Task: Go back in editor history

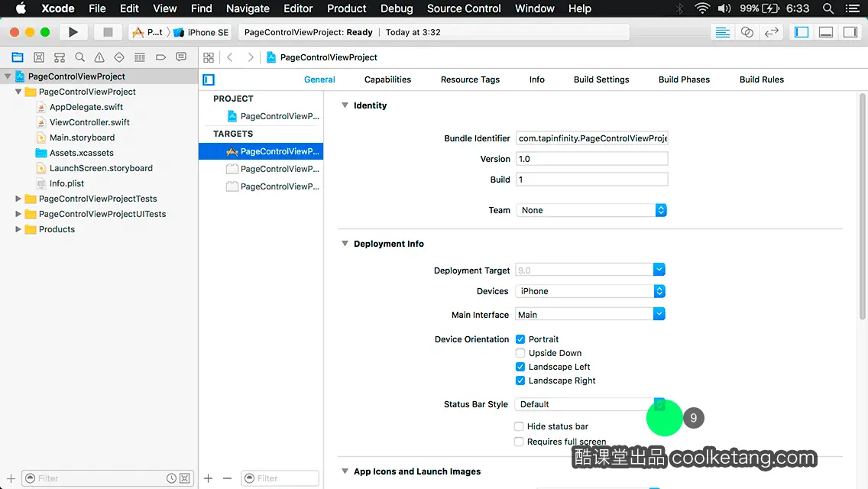Action: [x=230, y=57]
